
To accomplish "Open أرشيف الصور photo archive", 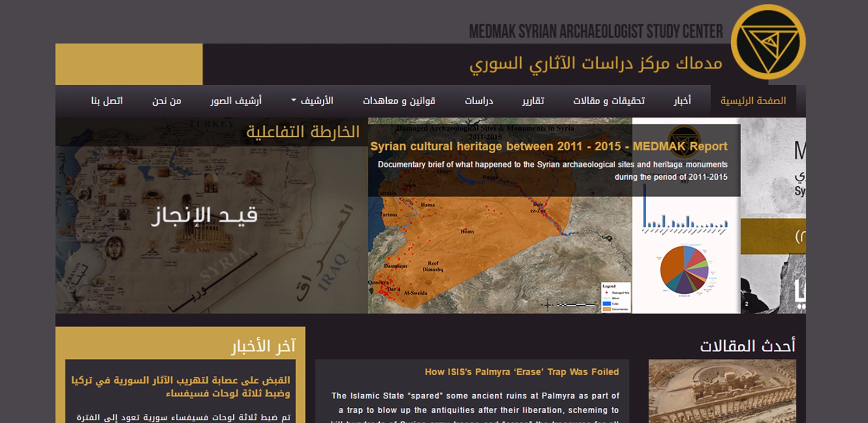I will 236,100.
